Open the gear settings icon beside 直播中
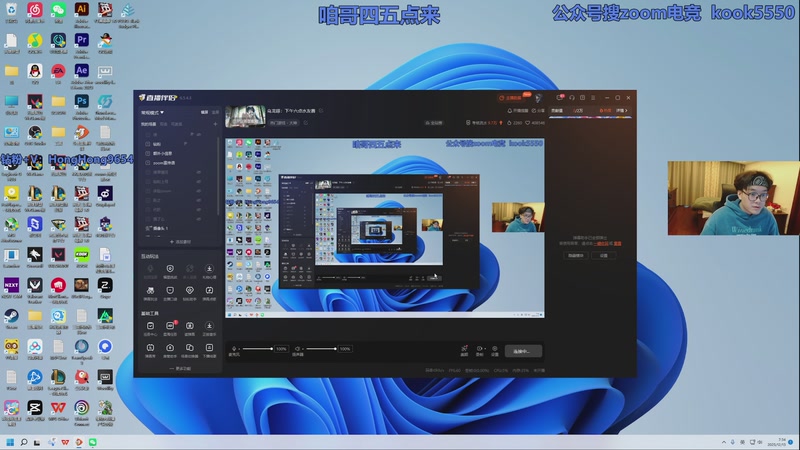This screenshot has width=800, height=450. [x=496, y=350]
